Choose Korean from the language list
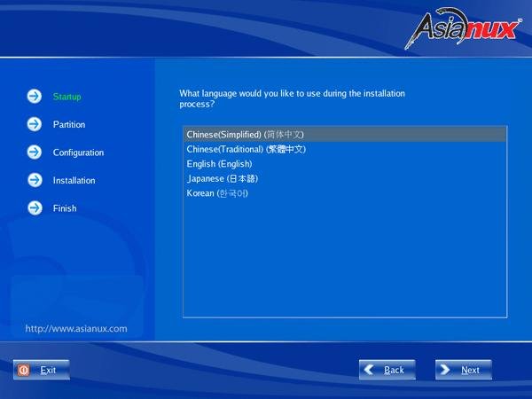Viewport: 532px width, 399px height. coord(345,193)
